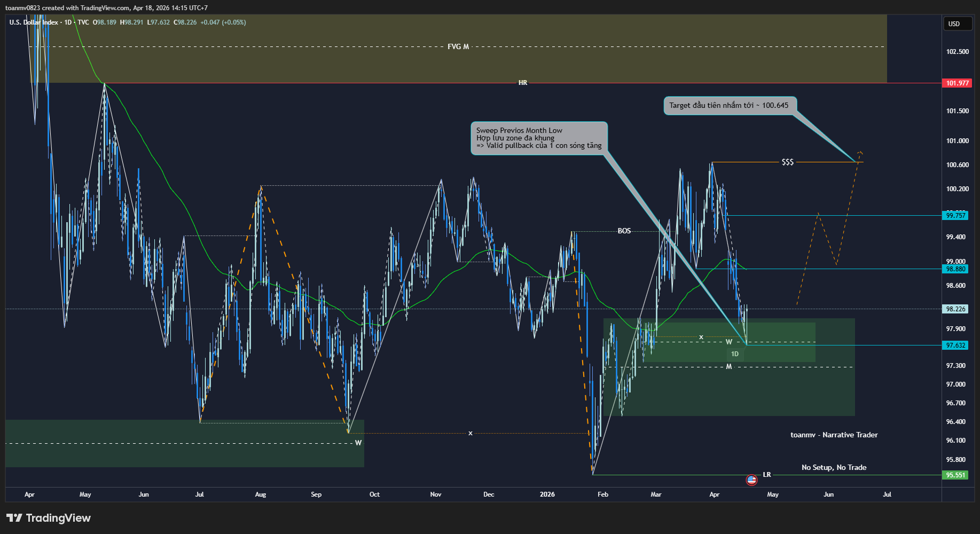Select the HR line label

click(523, 83)
